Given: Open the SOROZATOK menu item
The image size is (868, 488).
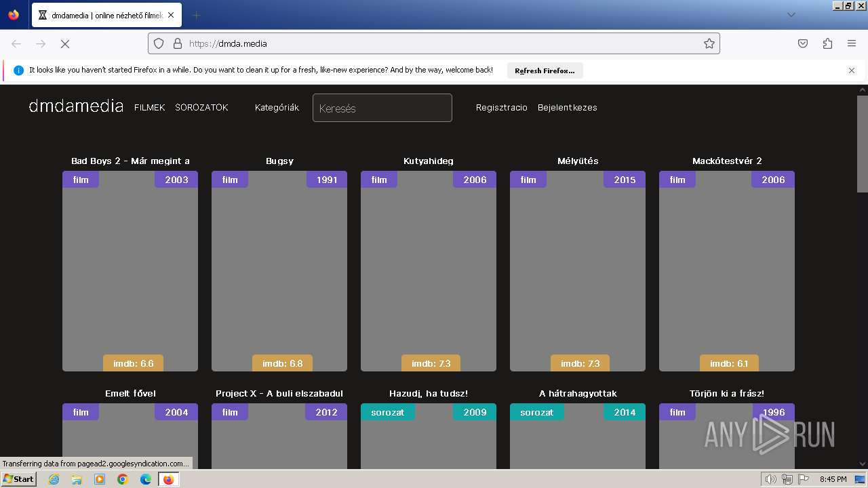Looking at the screenshot, I should [x=201, y=108].
